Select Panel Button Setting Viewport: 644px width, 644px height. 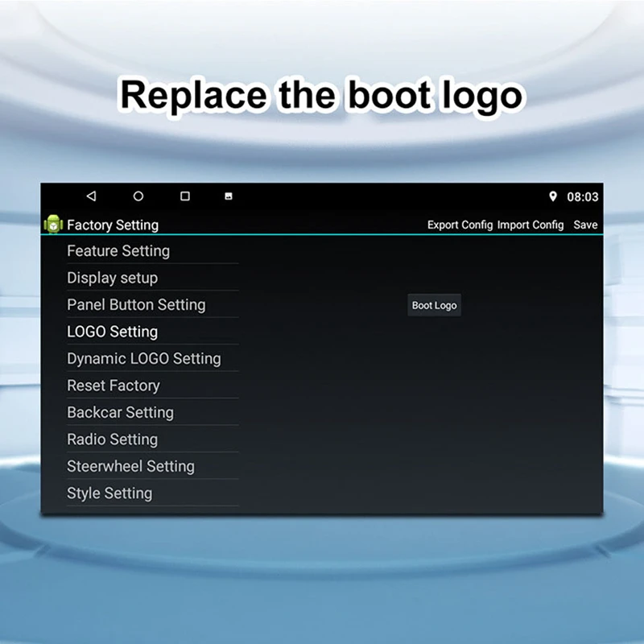(152, 305)
